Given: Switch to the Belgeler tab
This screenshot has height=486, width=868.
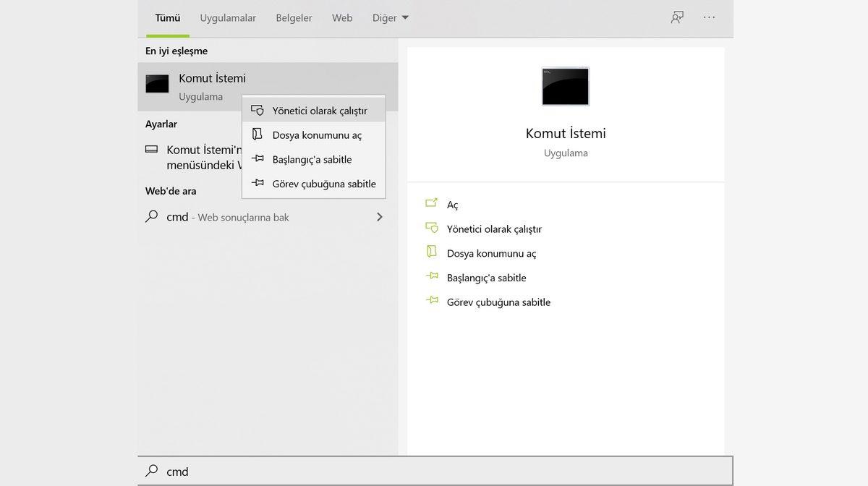Looking at the screenshot, I should pos(294,17).
